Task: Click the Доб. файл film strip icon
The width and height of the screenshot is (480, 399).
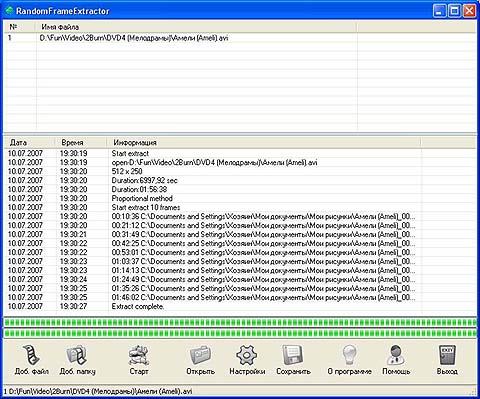Action: tap(31, 354)
